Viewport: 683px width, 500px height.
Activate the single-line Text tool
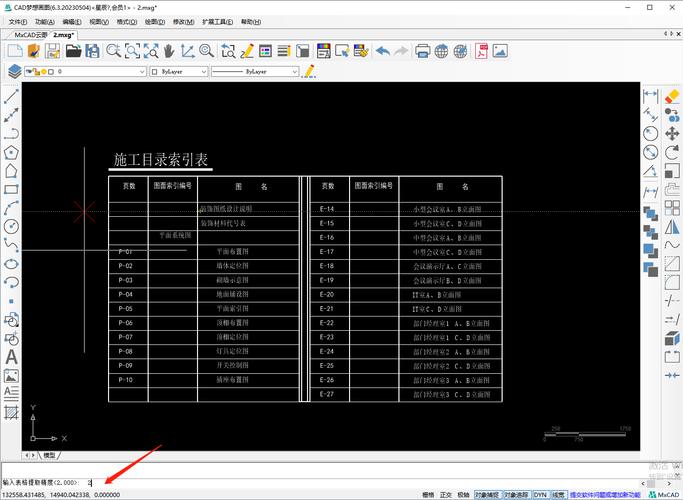coord(12,357)
